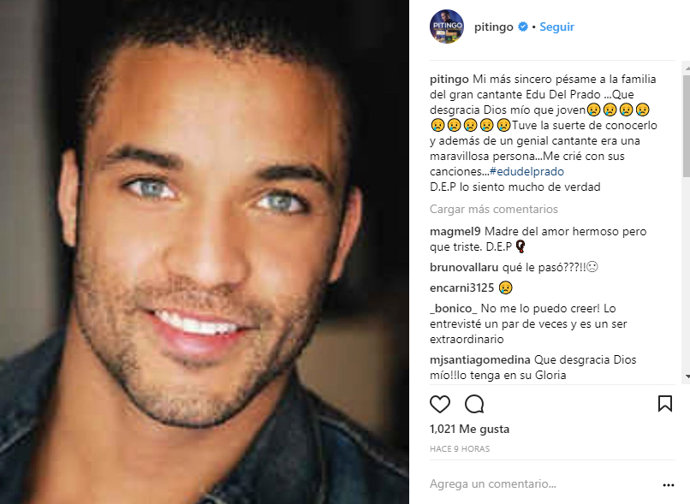690x504 pixels.
Task: Visit magmel9's profile from the comments
Action: click(455, 232)
